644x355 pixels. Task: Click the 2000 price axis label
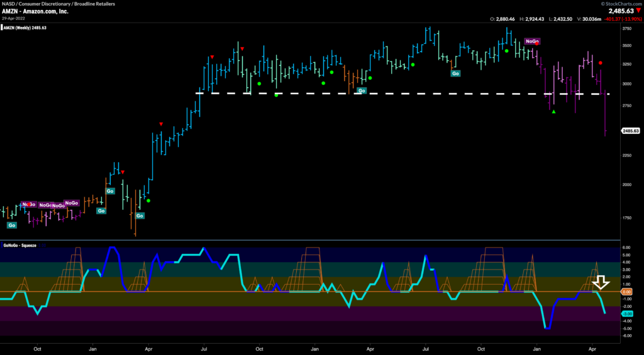(x=627, y=184)
